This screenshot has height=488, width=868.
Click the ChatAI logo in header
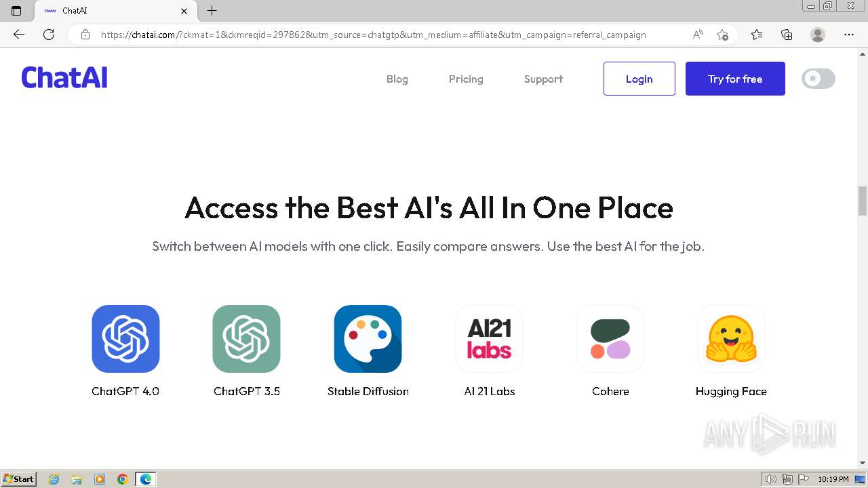click(x=64, y=78)
